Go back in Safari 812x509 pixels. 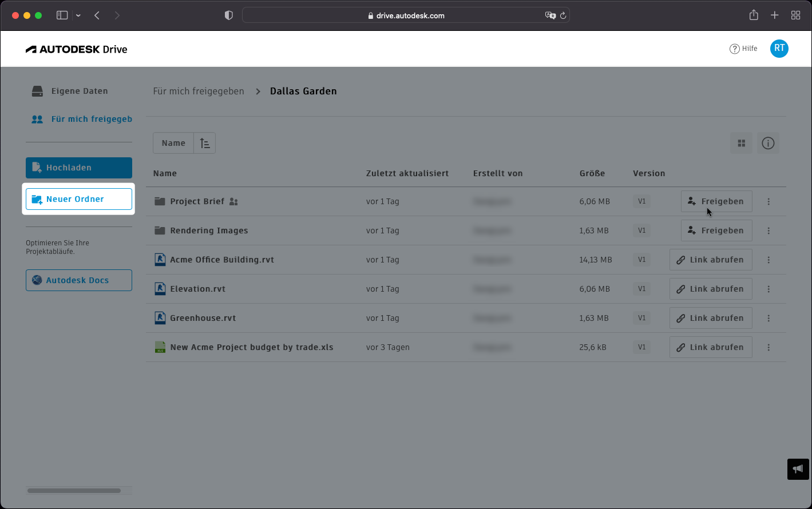point(97,15)
